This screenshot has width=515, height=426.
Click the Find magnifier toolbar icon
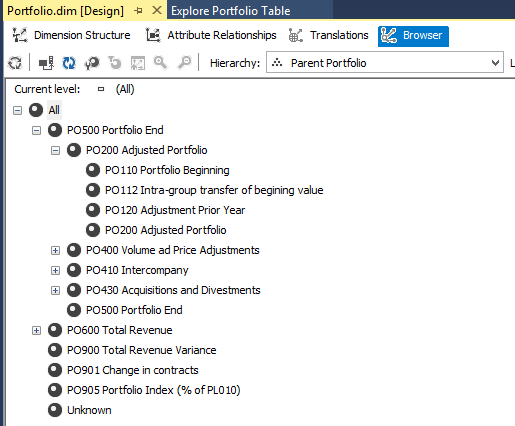160,62
